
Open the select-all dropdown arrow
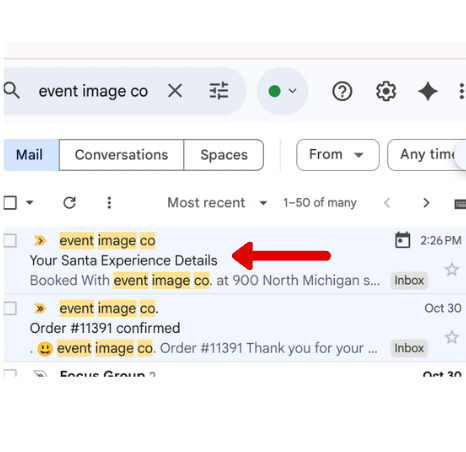30,203
